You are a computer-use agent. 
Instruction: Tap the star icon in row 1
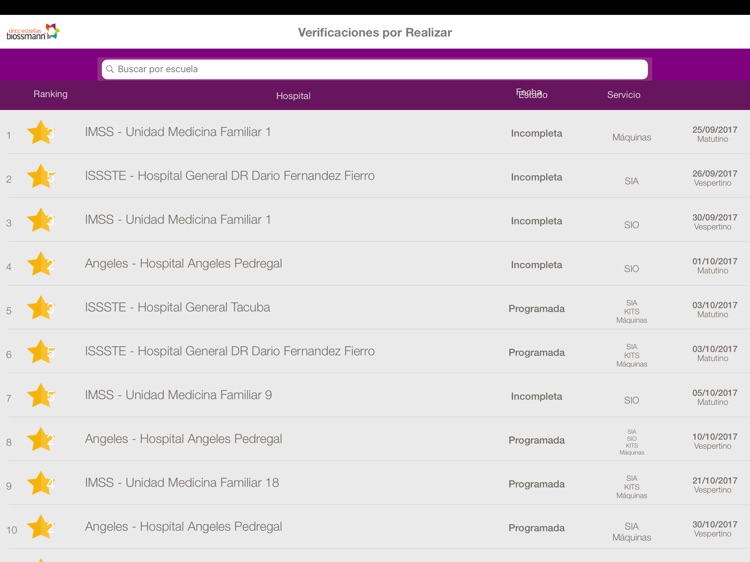40,132
